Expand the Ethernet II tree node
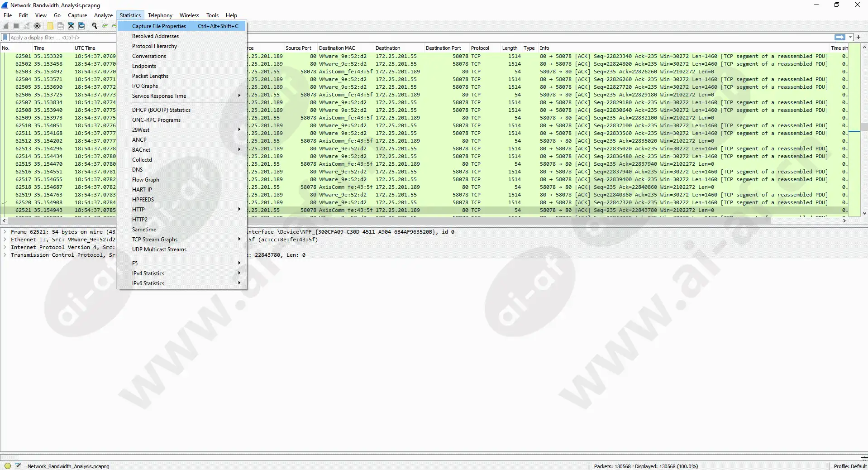Image resolution: width=868 pixels, height=470 pixels. click(5, 240)
